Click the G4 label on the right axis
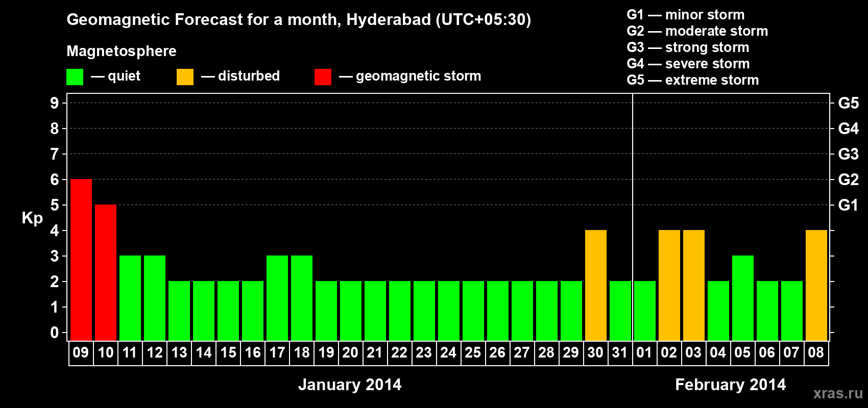 point(849,129)
